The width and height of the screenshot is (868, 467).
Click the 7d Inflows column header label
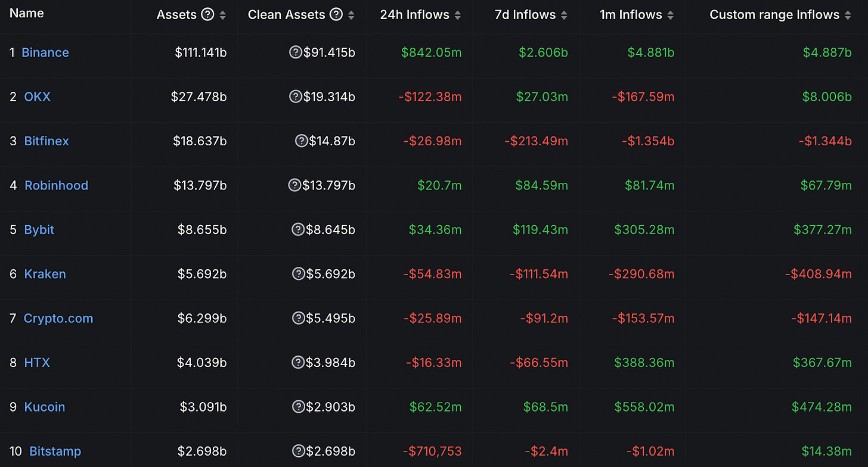pyautogui.click(x=525, y=15)
